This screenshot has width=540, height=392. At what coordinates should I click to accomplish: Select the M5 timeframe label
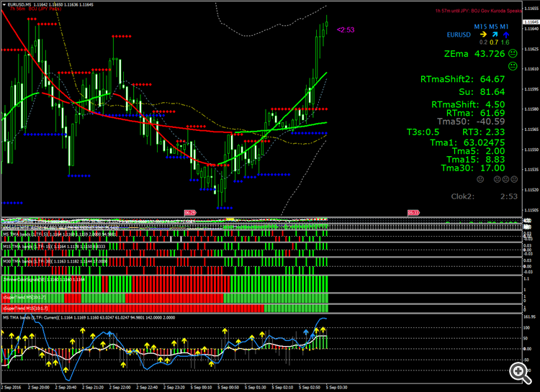click(x=493, y=27)
